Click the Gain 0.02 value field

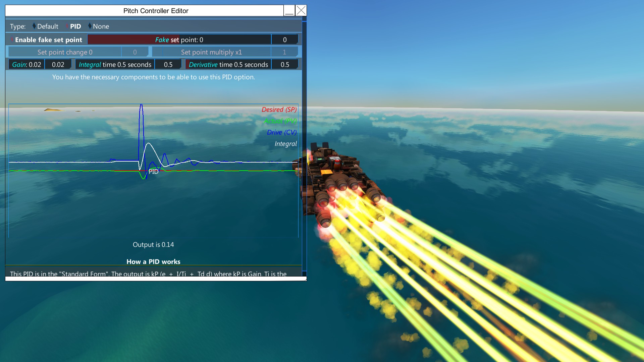pyautogui.click(x=58, y=65)
